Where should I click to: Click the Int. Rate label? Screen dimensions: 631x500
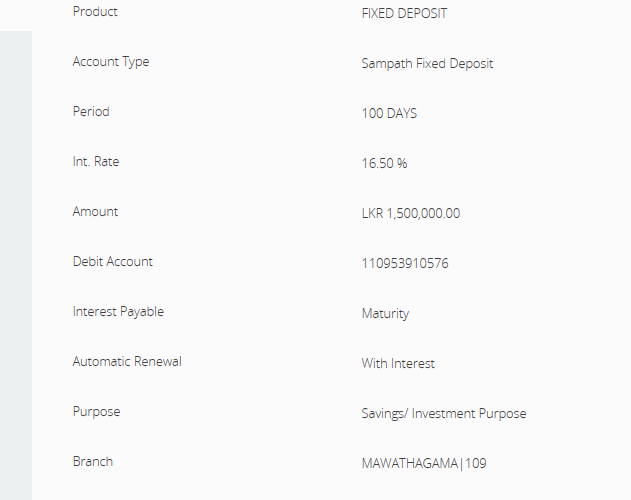[96, 162]
